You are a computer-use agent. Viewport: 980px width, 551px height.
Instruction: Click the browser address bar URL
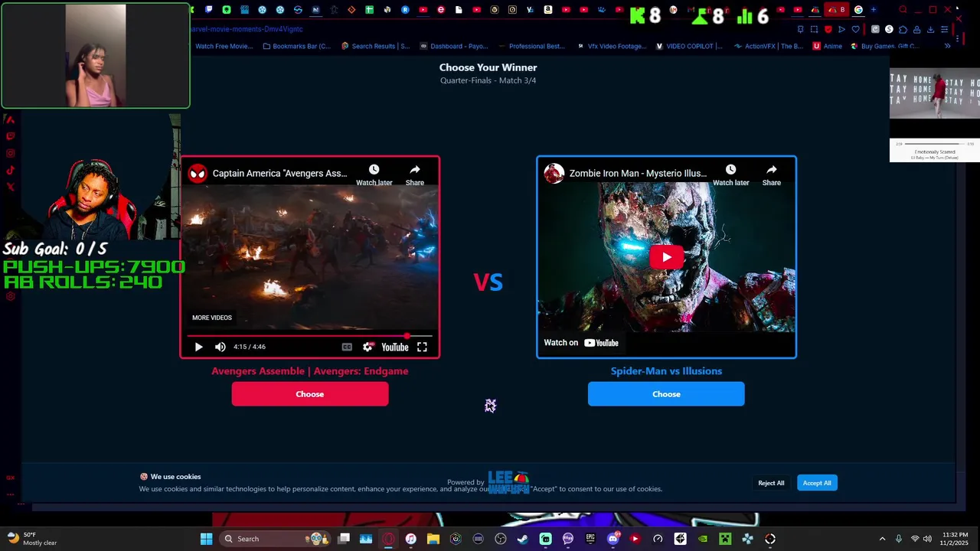click(247, 29)
